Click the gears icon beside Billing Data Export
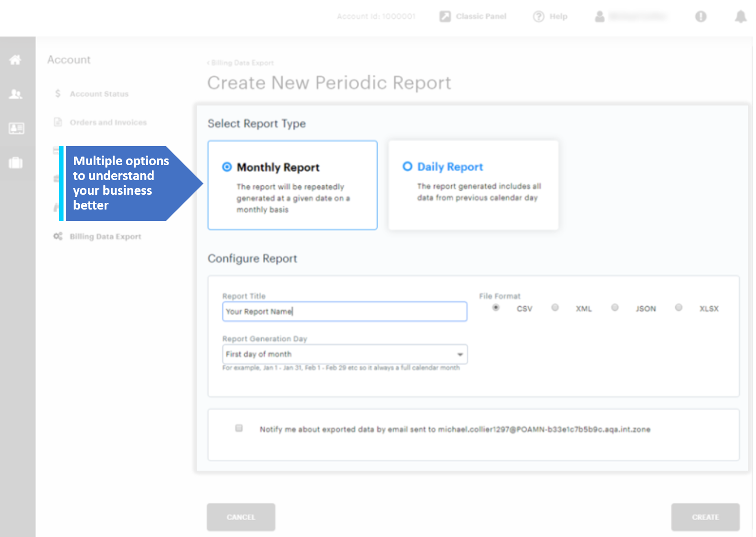 [x=58, y=236]
